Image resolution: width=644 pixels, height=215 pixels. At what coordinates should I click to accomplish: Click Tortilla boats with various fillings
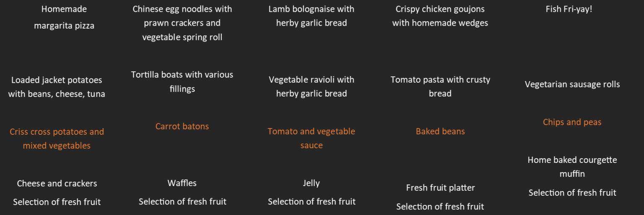(x=182, y=81)
